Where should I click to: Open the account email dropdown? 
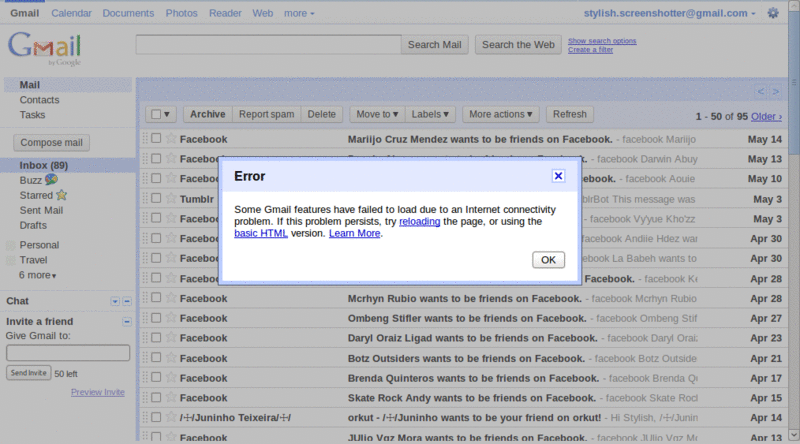tap(669, 13)
